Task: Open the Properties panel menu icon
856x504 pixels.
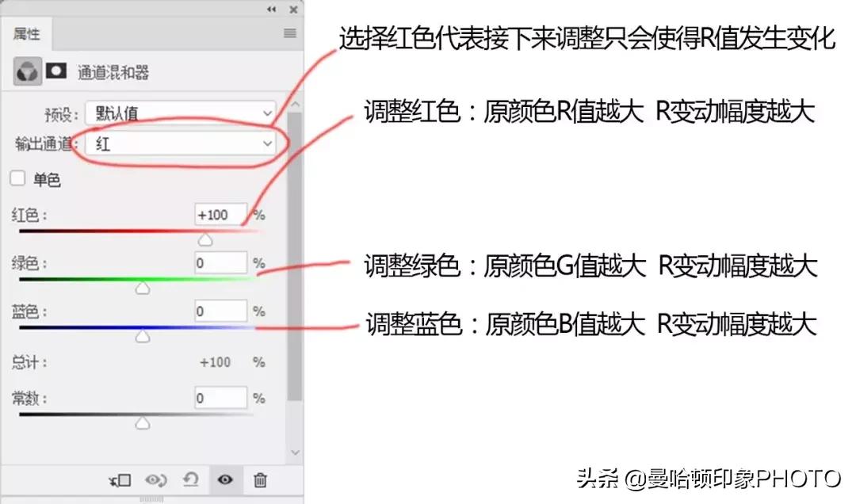Action: click(x=289, y=34)
